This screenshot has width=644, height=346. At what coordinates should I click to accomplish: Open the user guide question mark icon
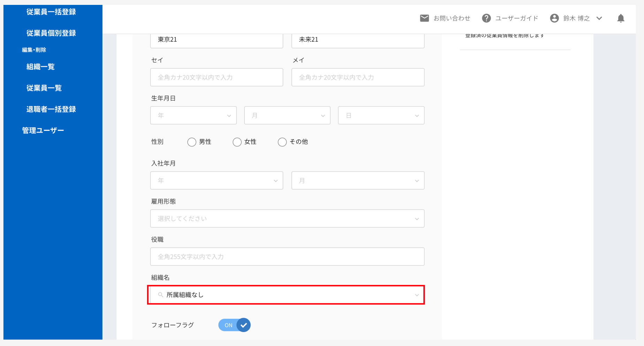click(486, 18)
